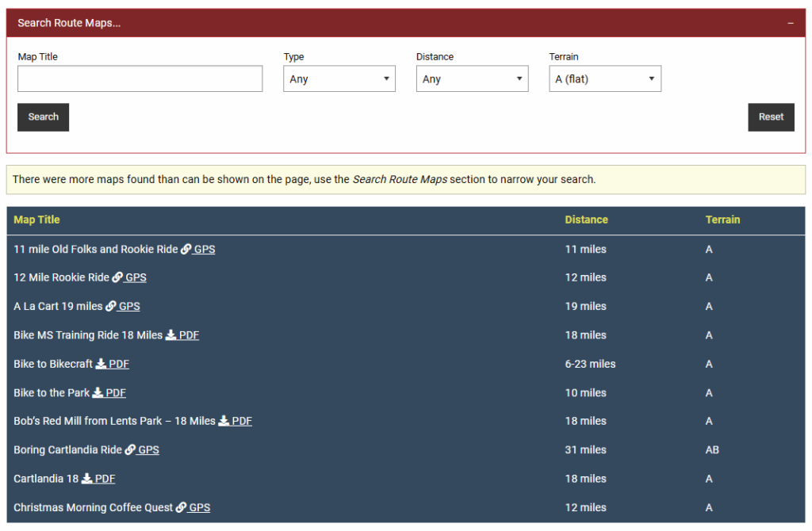Click download icon for Bob's Red Mill route

[224, 422]
